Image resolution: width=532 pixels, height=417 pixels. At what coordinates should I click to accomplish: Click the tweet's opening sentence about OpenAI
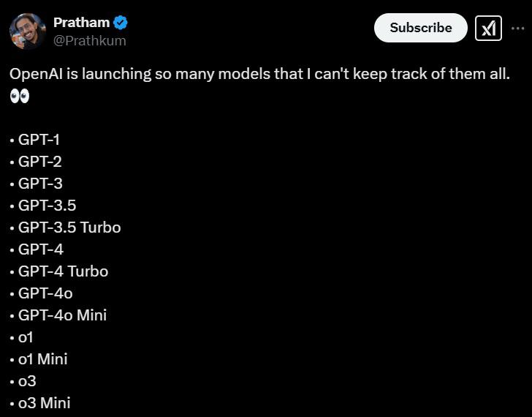[259, 74]
